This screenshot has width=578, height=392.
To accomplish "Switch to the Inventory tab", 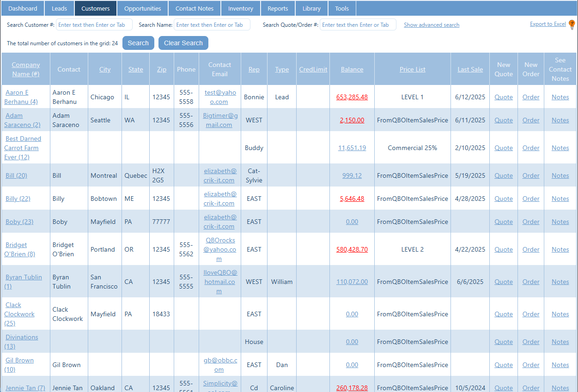I will [241, 8].
